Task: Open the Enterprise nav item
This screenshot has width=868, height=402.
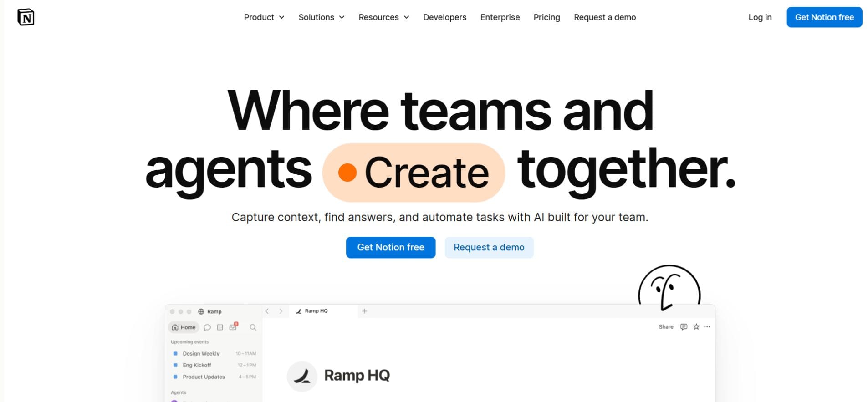Action: [x=500, y=17]
